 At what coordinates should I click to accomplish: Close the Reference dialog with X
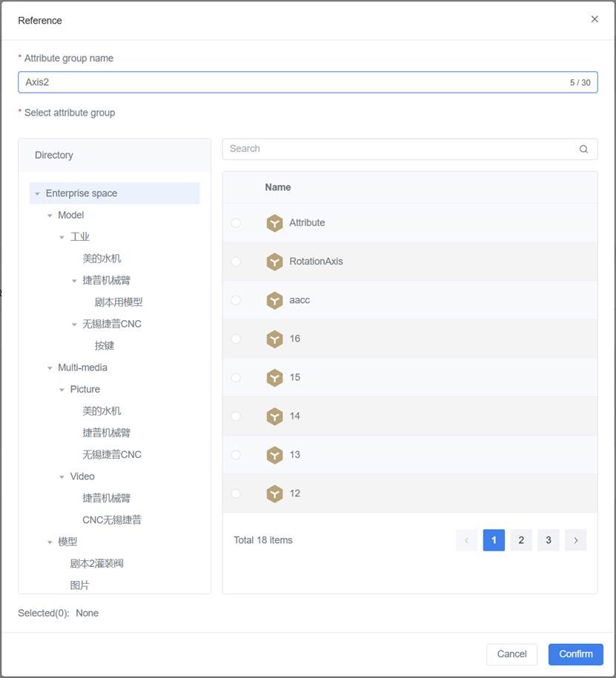coord(595,19)
